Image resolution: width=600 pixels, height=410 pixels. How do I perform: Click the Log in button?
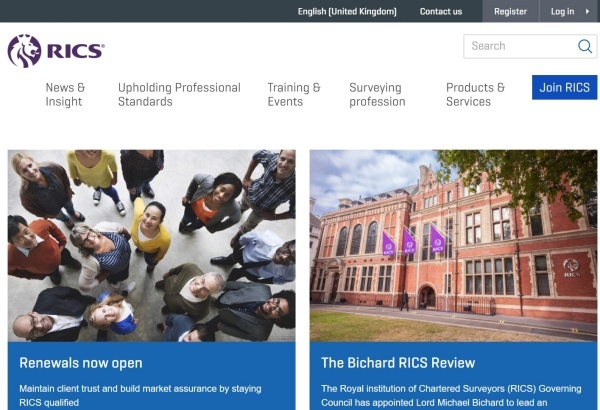(x=562, y=11)
